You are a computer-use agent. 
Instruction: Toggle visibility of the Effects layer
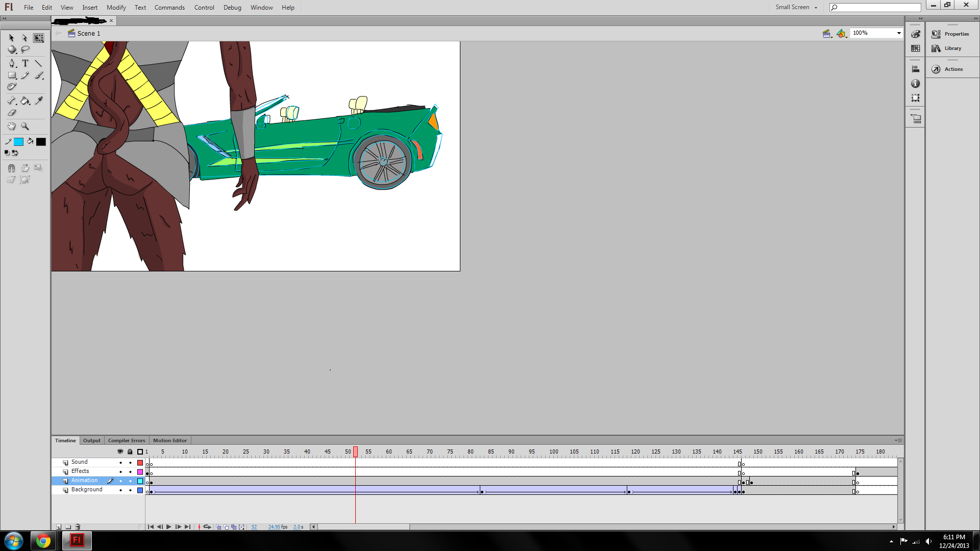(x=120, y=472)
